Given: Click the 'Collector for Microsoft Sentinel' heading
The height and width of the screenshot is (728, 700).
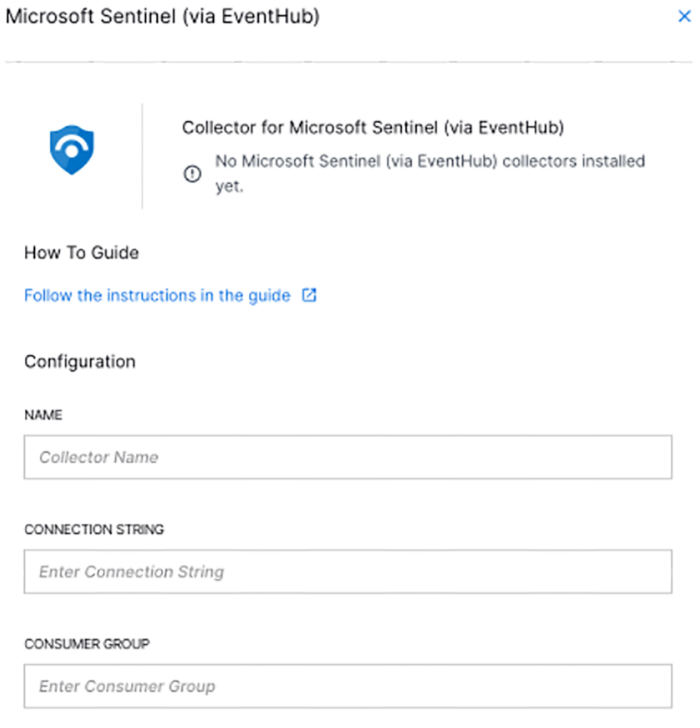Looking at the screenshot, I should point(373,128).
